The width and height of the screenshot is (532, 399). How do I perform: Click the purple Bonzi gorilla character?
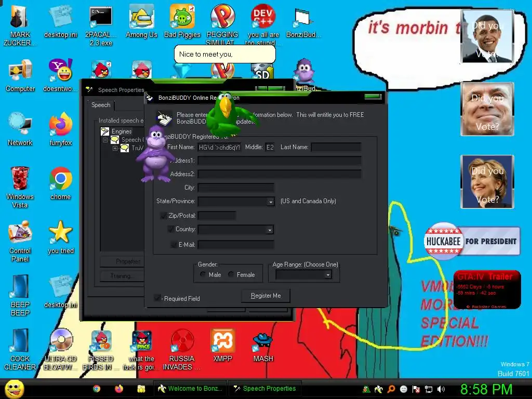(155, 153)
